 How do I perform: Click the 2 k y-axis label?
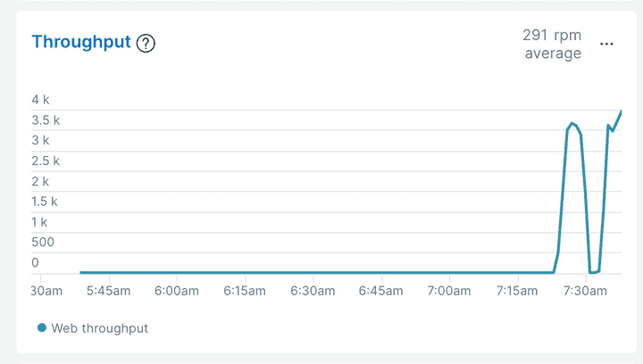[x=41, y=181]
